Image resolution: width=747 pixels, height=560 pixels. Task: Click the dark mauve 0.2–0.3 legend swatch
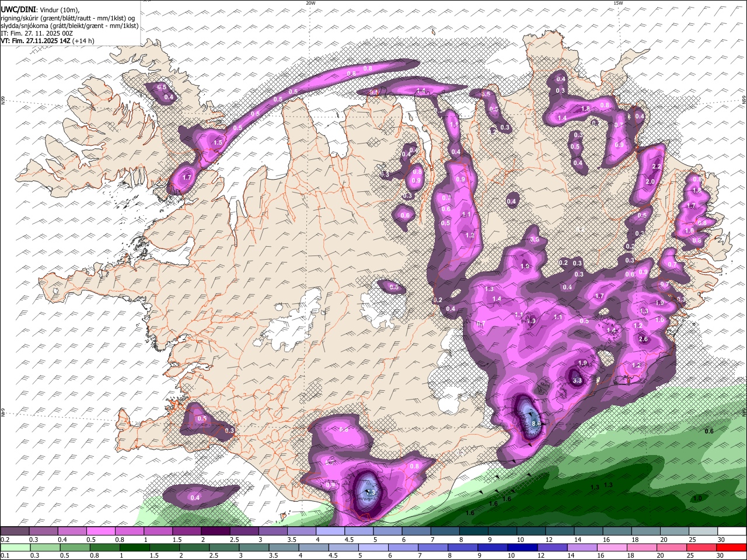(15, 531)
